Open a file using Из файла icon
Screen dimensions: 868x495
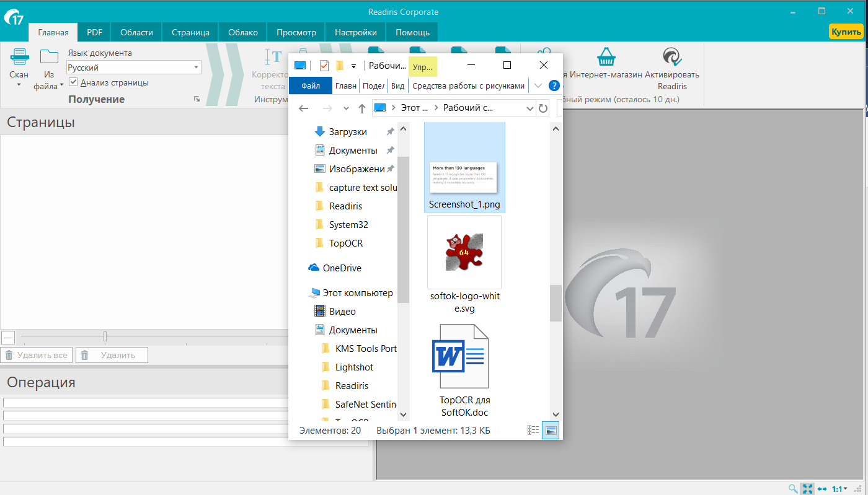tap(49, 57)
